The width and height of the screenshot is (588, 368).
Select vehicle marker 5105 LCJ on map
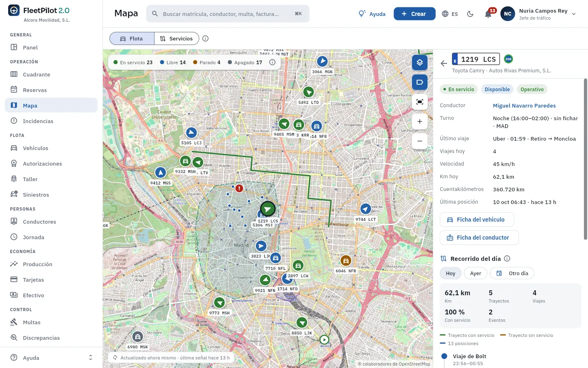coord(191,132)
